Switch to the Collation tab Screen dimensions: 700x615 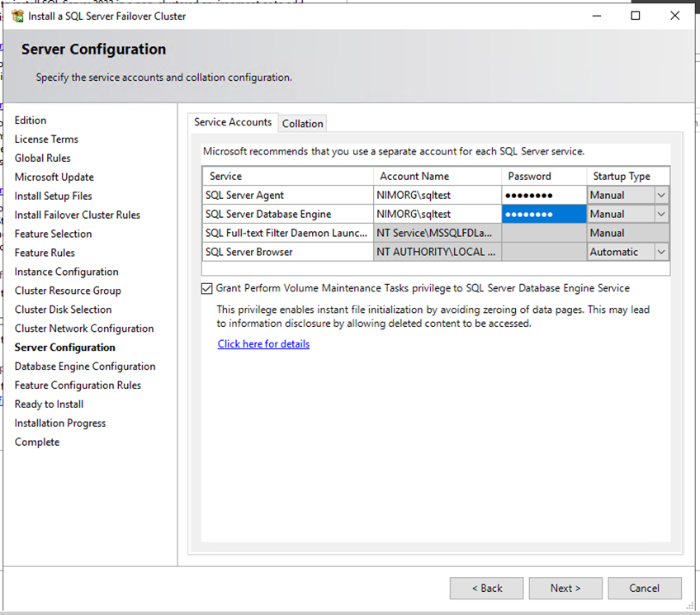(302, 124)
